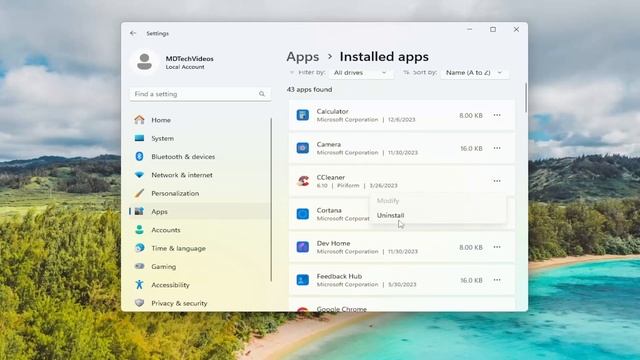
Task: Open Time & language settings
Action: pyautogui.click(x=178, y=248)
